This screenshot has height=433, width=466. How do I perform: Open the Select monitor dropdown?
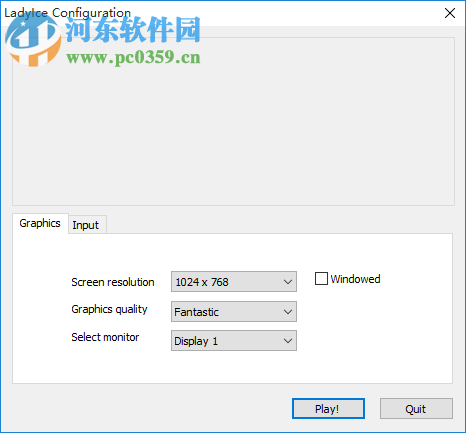tap(234, 341)
